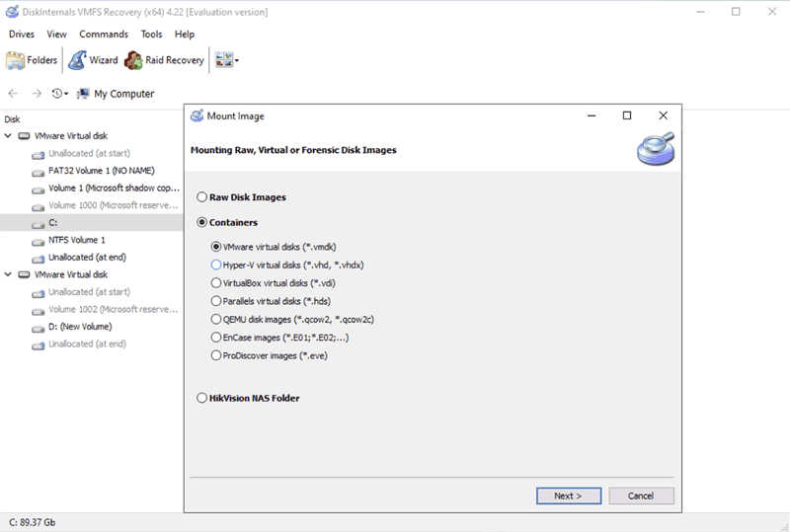Viewport: 790px width, 532px height.
Task: Maximize the Mount Image dialog
Action: click(627, 115)
